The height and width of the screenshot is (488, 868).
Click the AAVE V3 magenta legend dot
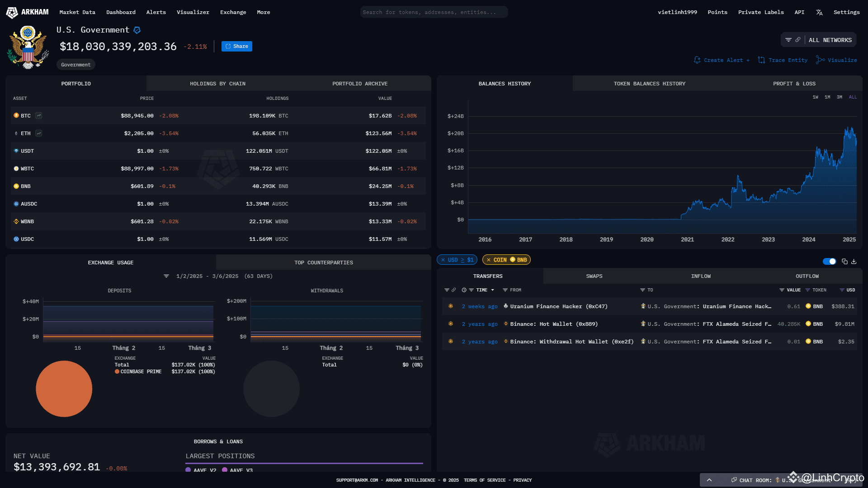click(225, 470)
